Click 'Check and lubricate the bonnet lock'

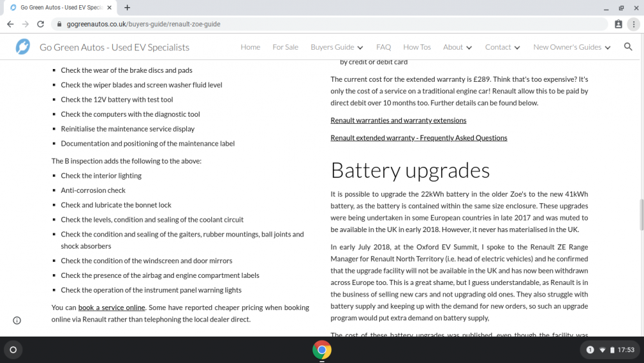116,205
